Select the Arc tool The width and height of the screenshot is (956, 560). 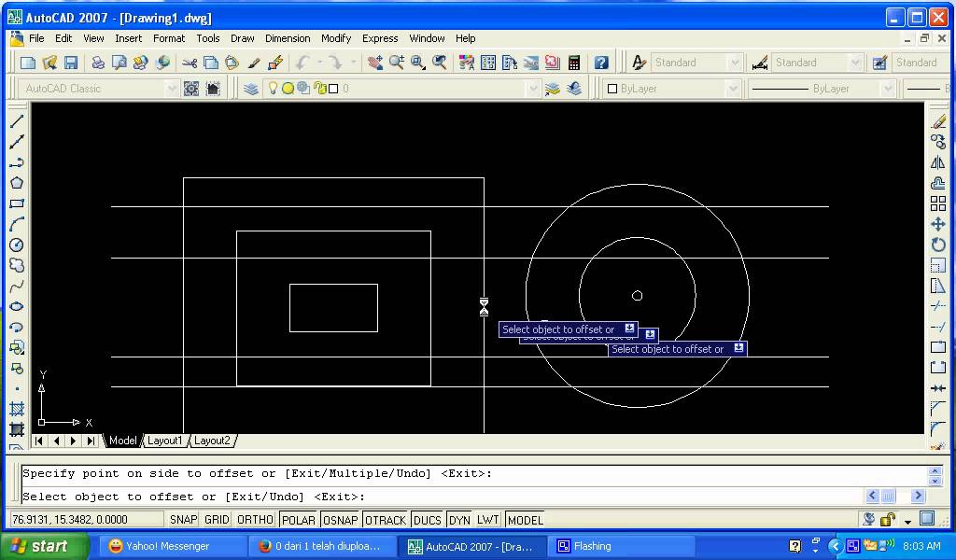[17, 224]
